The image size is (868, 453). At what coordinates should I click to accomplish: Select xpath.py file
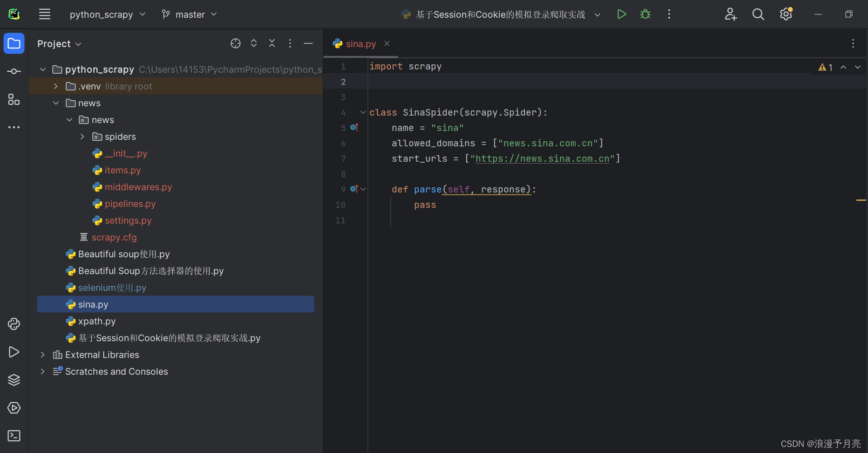[x=91, y=321]
